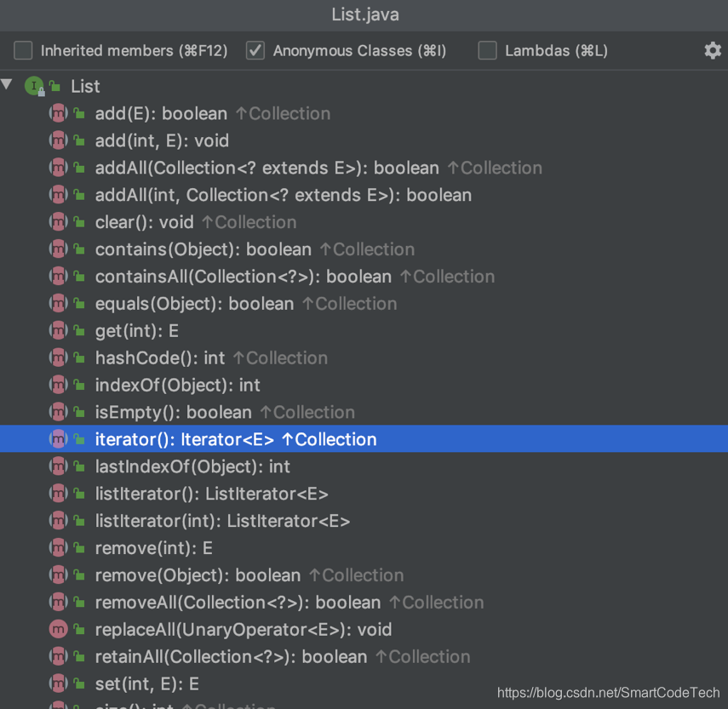
Task: Collapse the List interface node
Action: 7,84
